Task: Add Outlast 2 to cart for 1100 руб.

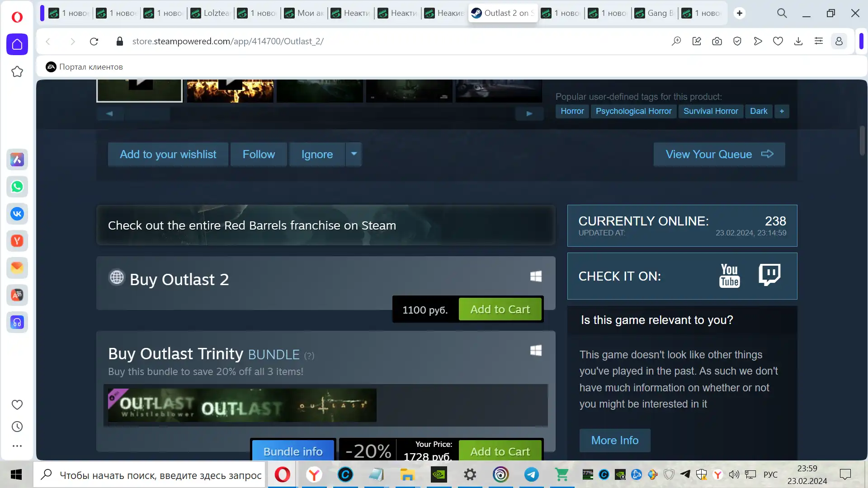Action: [500, 309]
